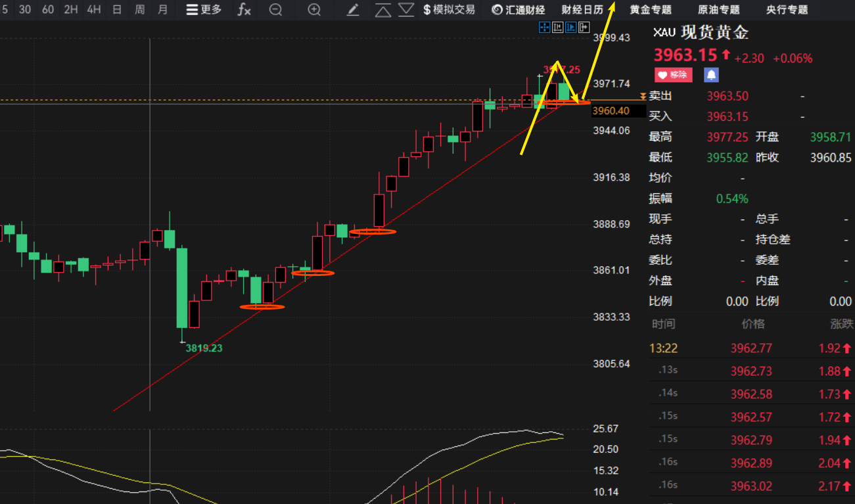Select the 4H timeframe
This screenshot has height=504, width=855.
(94, 9)
